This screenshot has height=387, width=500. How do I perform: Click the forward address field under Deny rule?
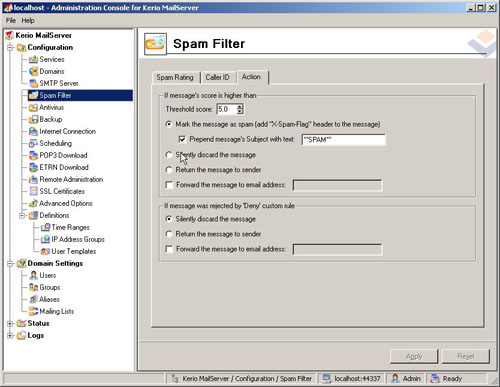337,249
